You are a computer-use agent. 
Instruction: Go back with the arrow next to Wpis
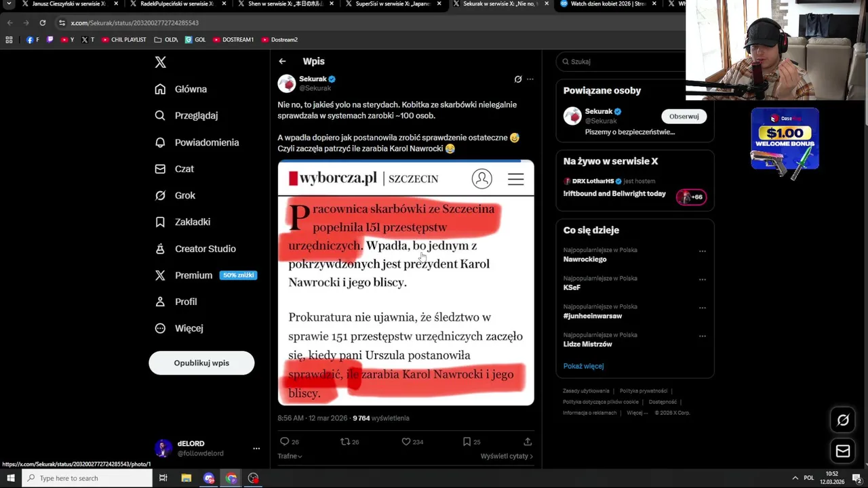282,61
